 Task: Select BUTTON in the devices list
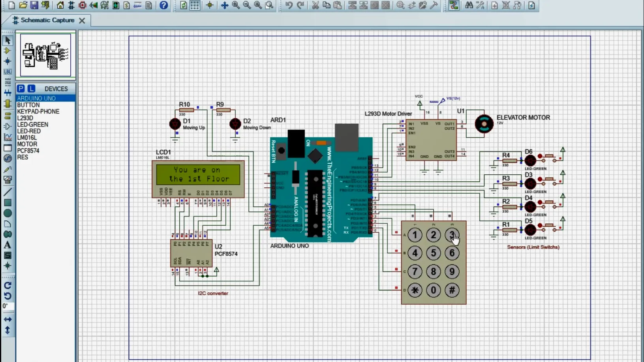(x=45, y=105)
